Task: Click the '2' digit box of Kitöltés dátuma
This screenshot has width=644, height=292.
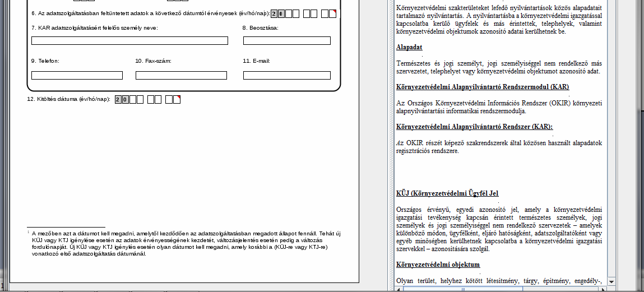Action: [118, 99]
